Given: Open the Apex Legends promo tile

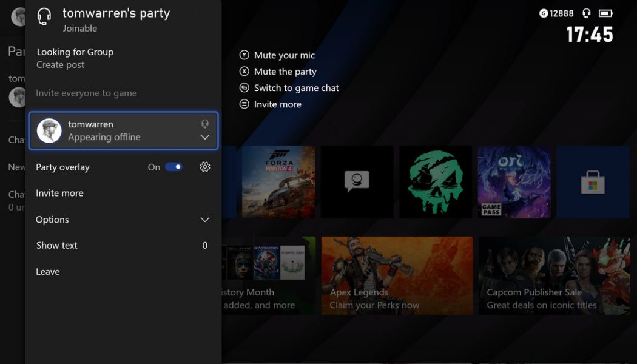Looking at the screenshot, I should [397, 276].
